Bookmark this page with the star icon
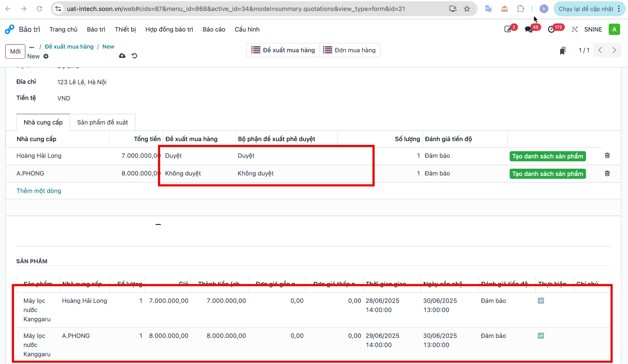Image resolution: width=628 pixels, height=364 pixels. tap(467, 9)
